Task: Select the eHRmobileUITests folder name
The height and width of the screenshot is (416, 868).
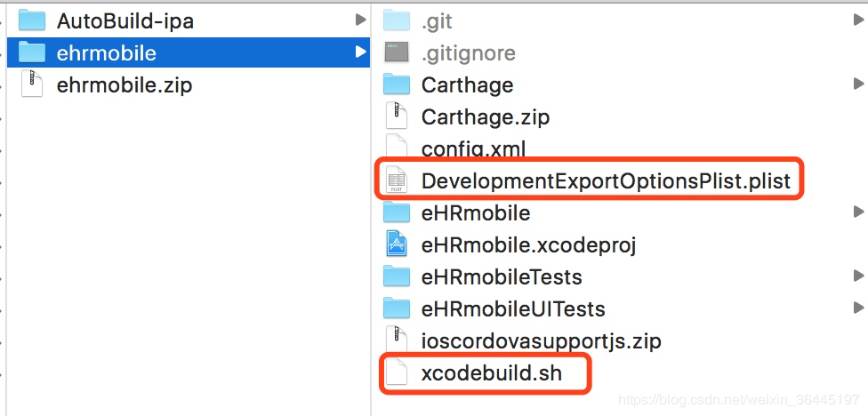Action: click(513, 308)
